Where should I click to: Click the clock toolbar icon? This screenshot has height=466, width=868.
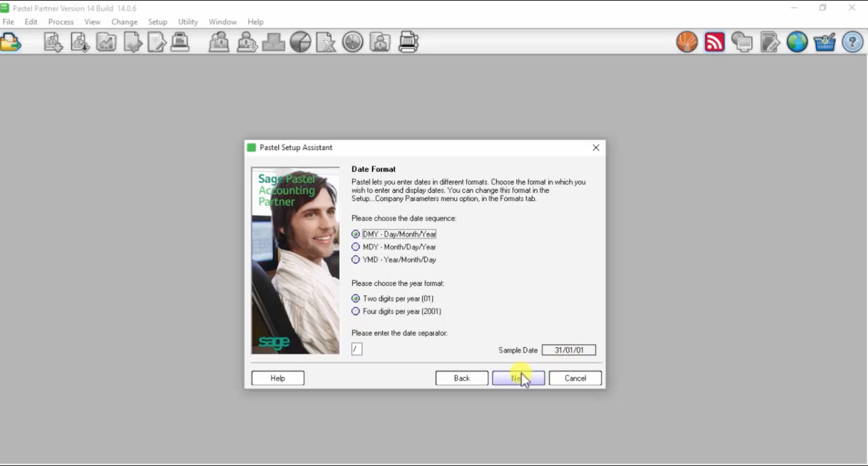pos(353,42)
